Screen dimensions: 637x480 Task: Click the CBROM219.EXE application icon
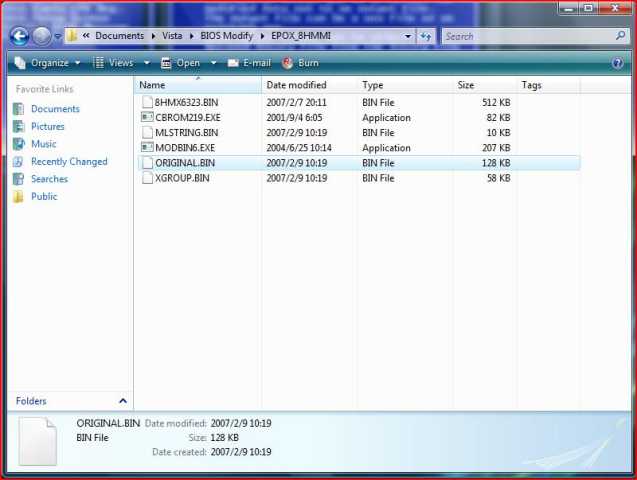[147, 117]
